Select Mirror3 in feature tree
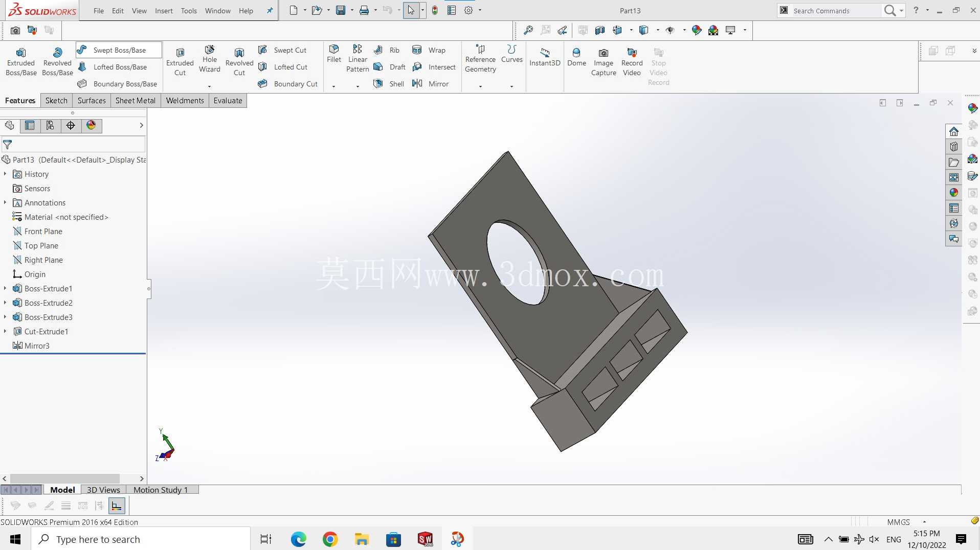 point(31,346)
